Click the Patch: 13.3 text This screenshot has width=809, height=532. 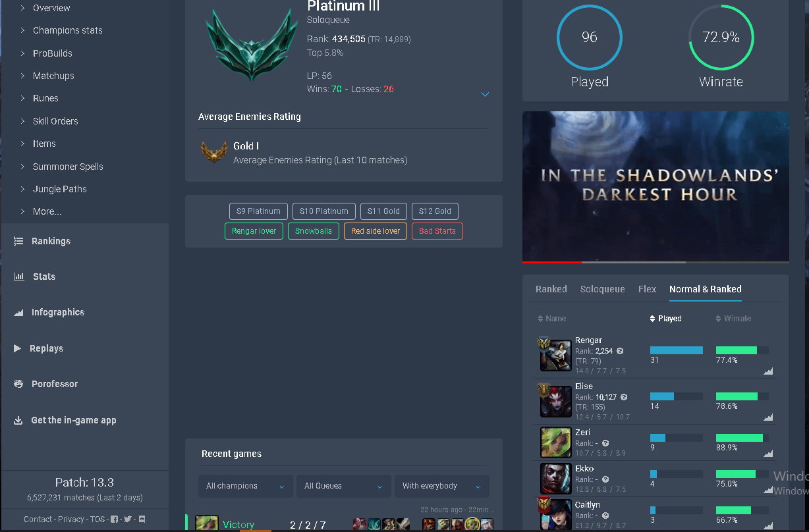(84, 483)
